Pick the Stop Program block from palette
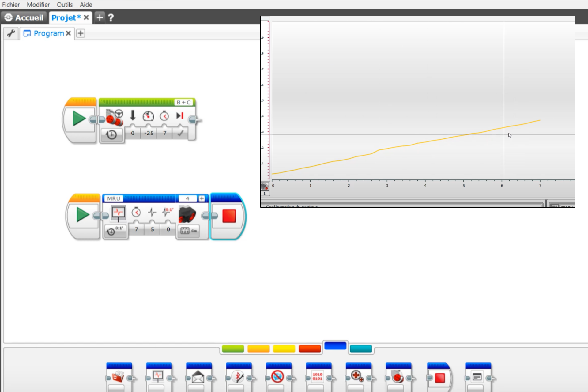 coord(439,377)
